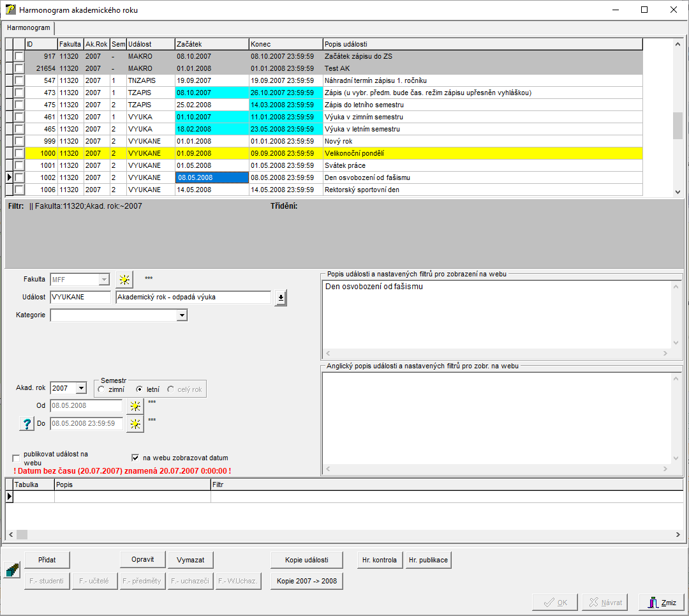Click the Zmiz exit button
The image size is (689, 616).
coord(662,602)
